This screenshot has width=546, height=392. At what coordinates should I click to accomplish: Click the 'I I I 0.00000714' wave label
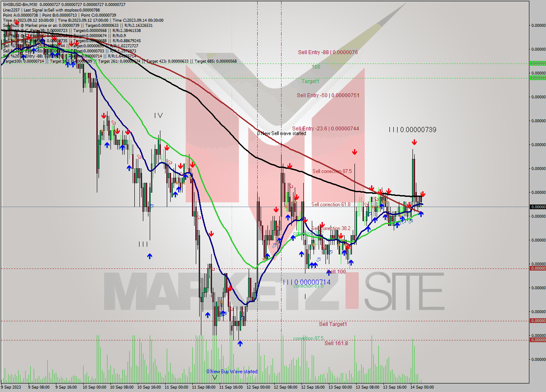click(x=307, y=282)
